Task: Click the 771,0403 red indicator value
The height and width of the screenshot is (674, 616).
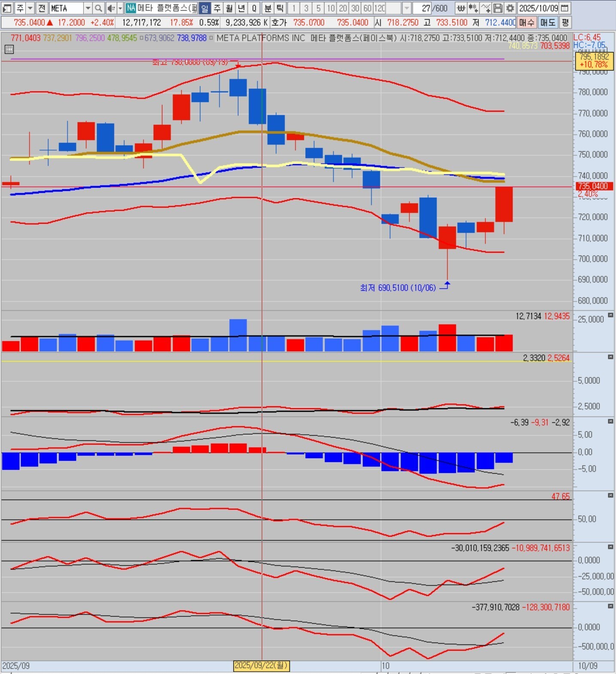Action: (x=26, y=38)
